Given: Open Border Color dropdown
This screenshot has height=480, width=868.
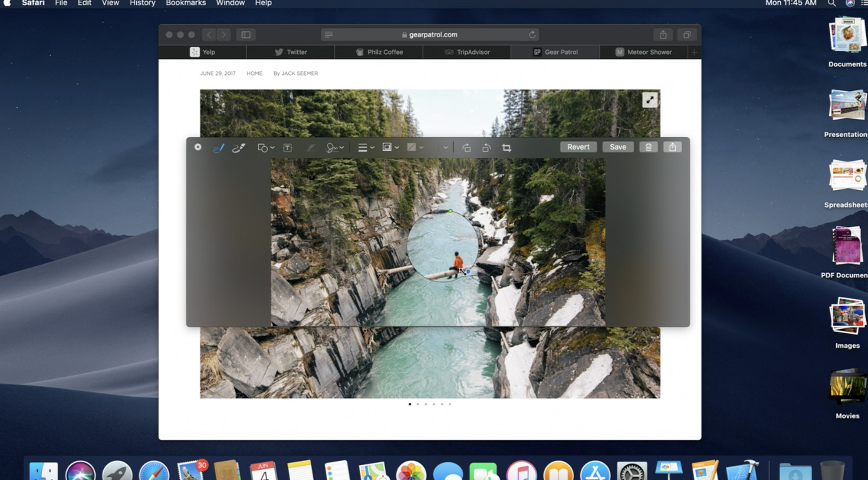Looking at the screenshot, I should coord(391,148).
